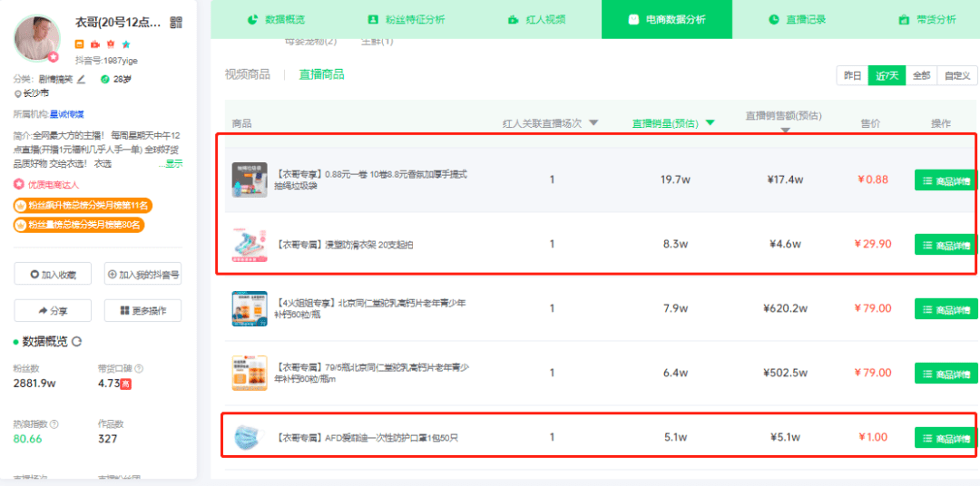Click the red 高 tag beside 4.73

(x=125, y=384)
